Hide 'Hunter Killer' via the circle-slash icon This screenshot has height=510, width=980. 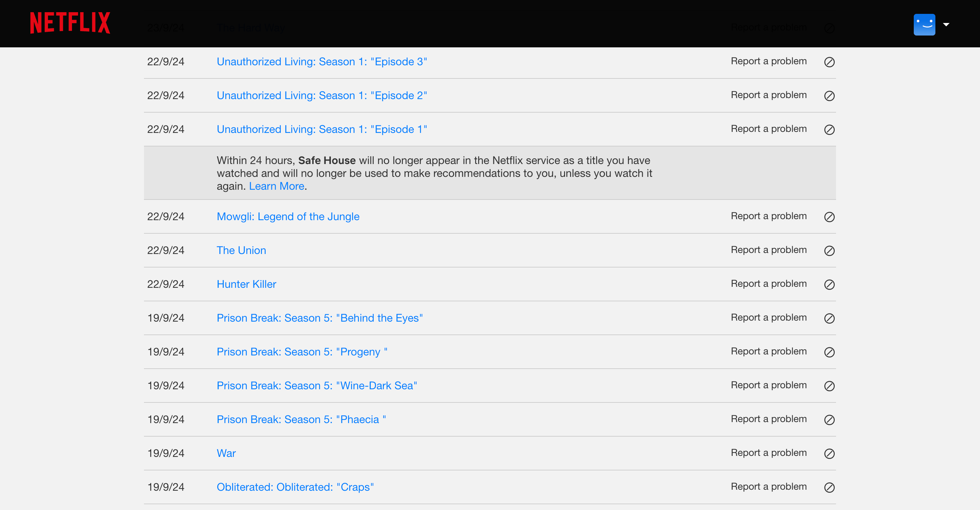tap(829, 285)
